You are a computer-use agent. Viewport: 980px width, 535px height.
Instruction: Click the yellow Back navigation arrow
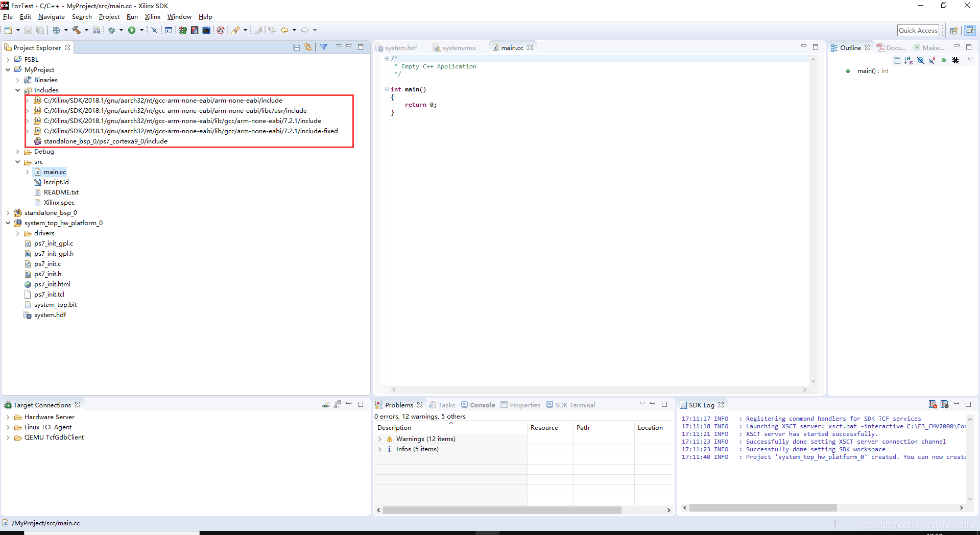284,31
